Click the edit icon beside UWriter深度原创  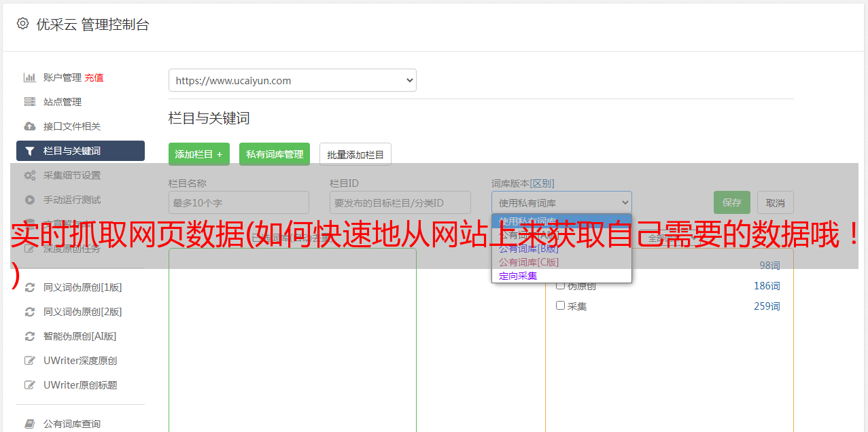pyautogui.click(x=30, y=361)
